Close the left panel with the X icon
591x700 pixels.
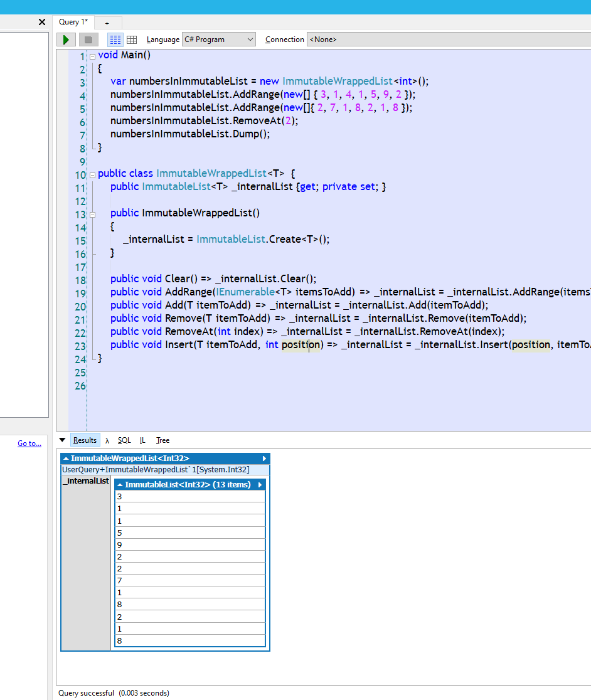point(41,21)
